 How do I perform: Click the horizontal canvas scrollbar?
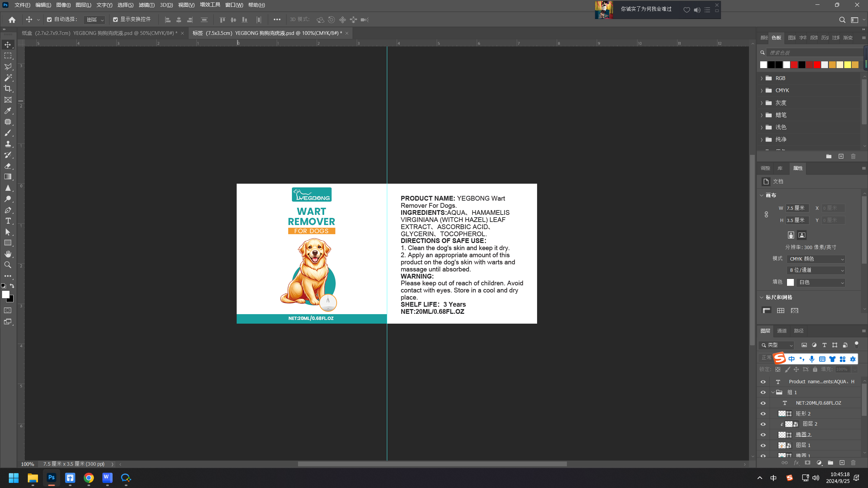[x=432, y=464]
